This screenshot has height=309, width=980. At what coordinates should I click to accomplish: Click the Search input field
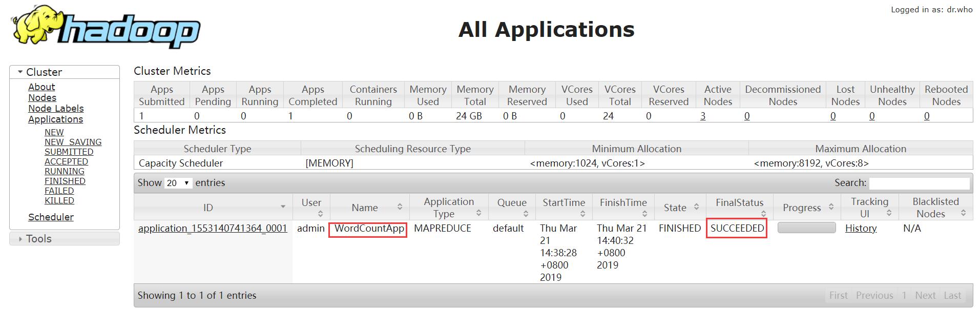tap(920, 183)
